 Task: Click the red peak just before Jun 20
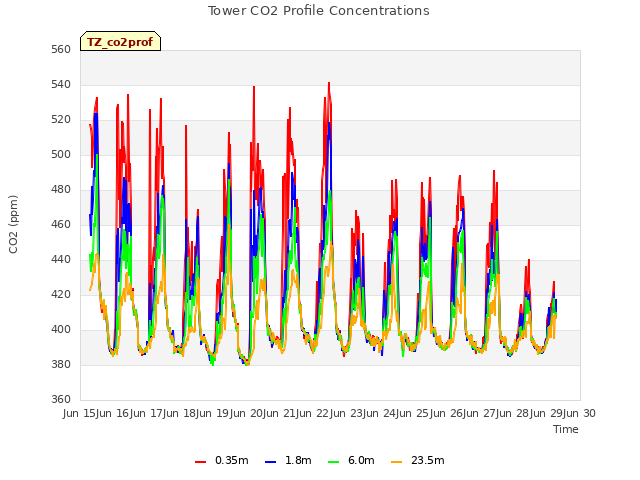[254, 87]
